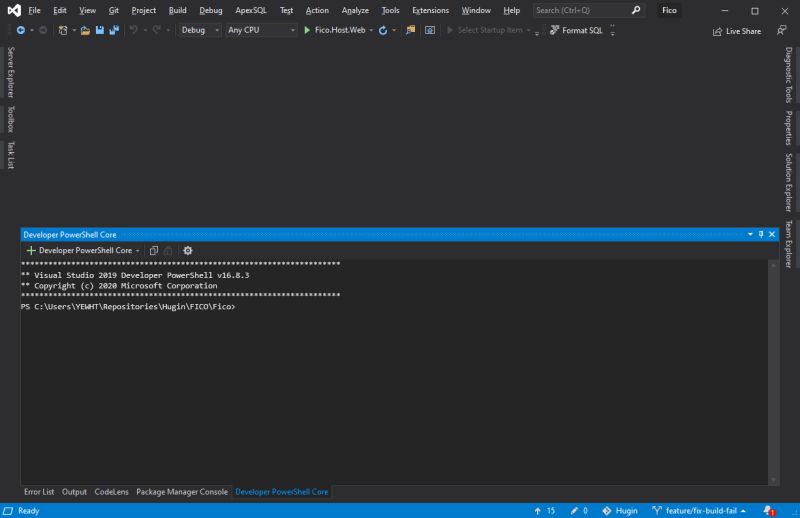Open the View menu
This screenshot has width=800, height=518.
point(87,10)
